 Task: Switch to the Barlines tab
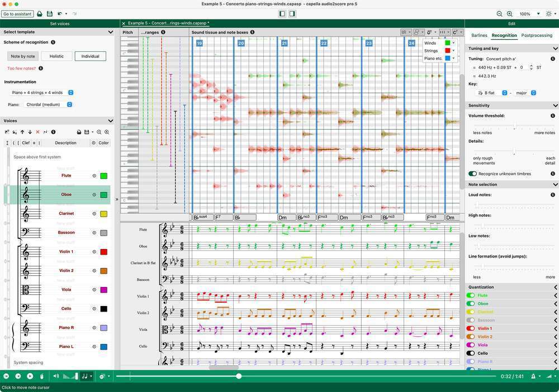point(480,35)
